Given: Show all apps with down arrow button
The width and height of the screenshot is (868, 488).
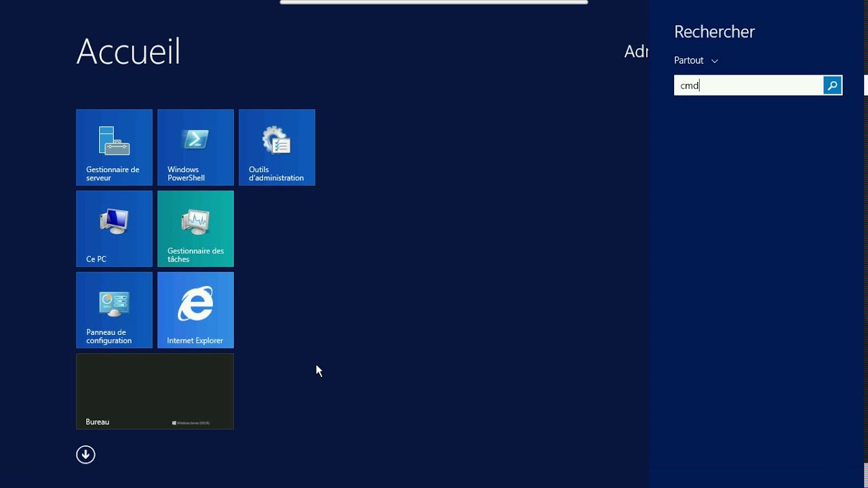Looking at the screenshot, I should (85, 455).
